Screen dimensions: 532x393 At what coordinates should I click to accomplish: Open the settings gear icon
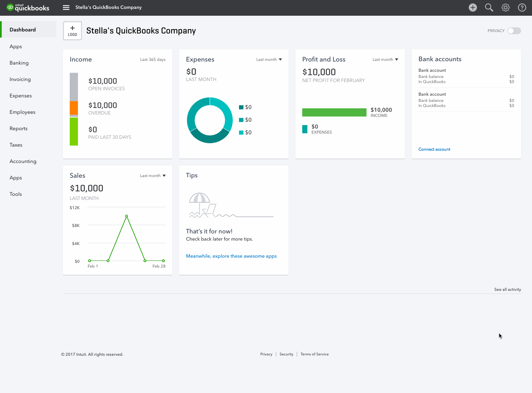(505, 8)
